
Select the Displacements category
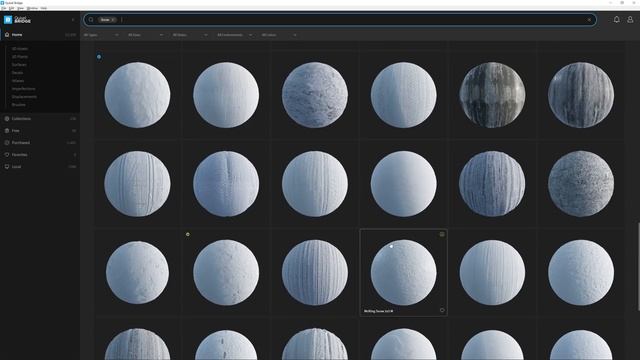(x=24, y=97)
